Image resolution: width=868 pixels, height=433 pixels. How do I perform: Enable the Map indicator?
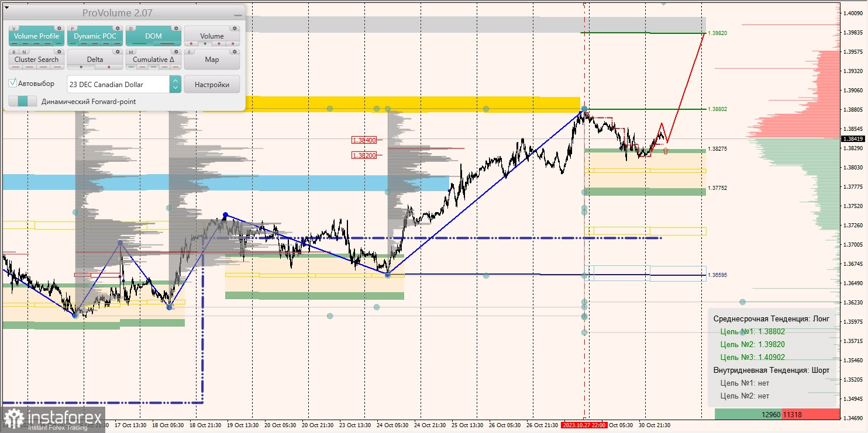tap(212, 59)
